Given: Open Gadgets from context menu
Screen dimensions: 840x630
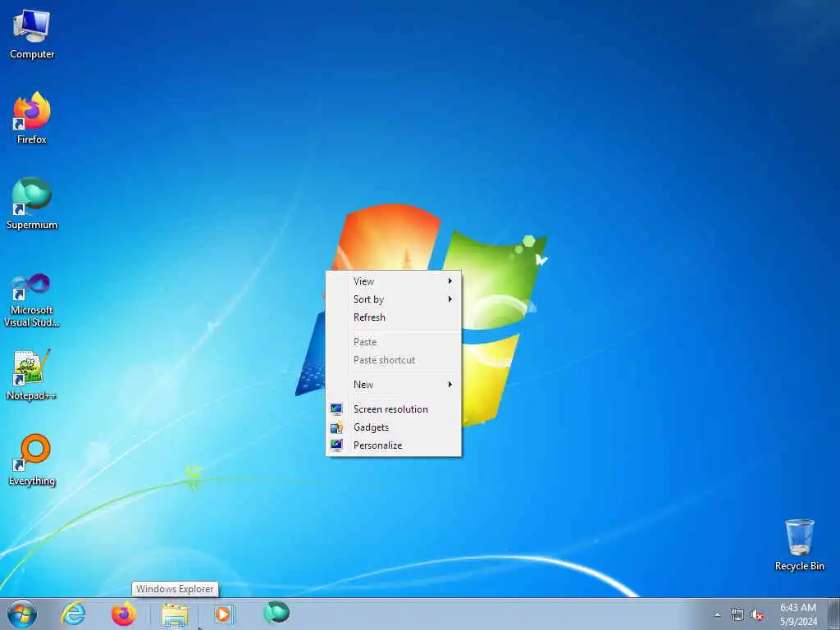Looking at the screenshot, I should pyautogui.click(x=394, y=427).
